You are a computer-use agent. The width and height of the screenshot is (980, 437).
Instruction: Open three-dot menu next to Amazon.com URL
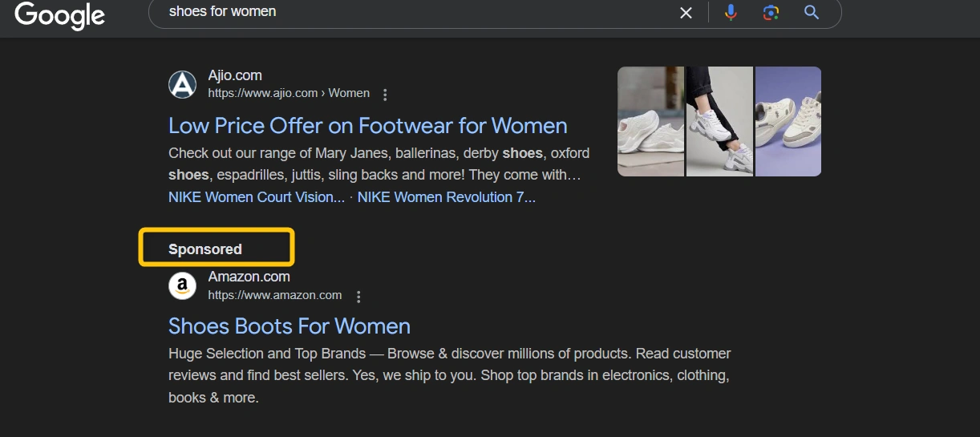click(358, 297)
